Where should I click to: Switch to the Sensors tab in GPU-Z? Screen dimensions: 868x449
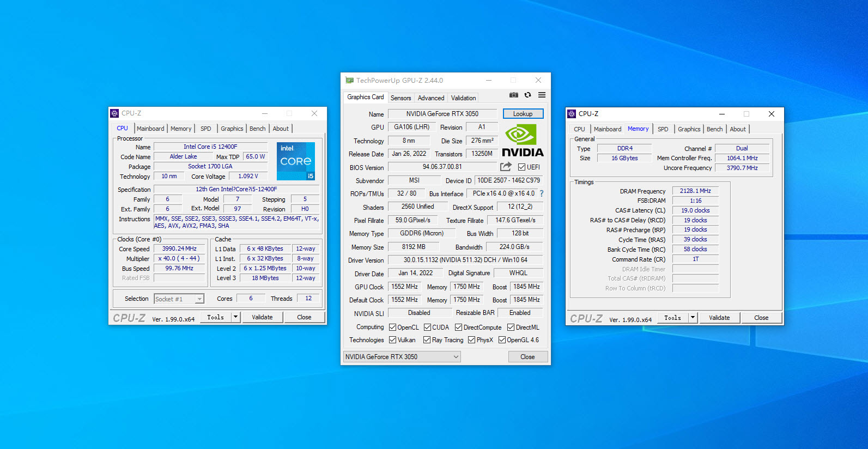tap(400, 98)
